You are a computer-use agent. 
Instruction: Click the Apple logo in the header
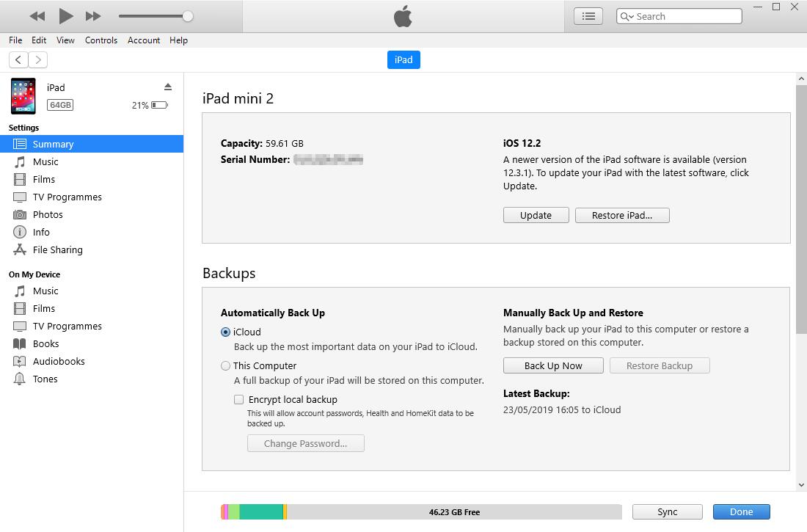coord(403,16)
